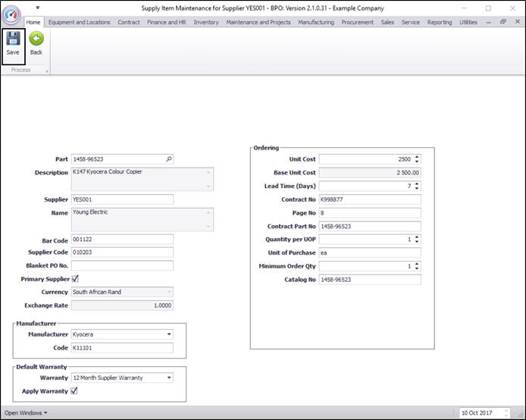Click the Supplier field YES001

(x=123, y=199)
